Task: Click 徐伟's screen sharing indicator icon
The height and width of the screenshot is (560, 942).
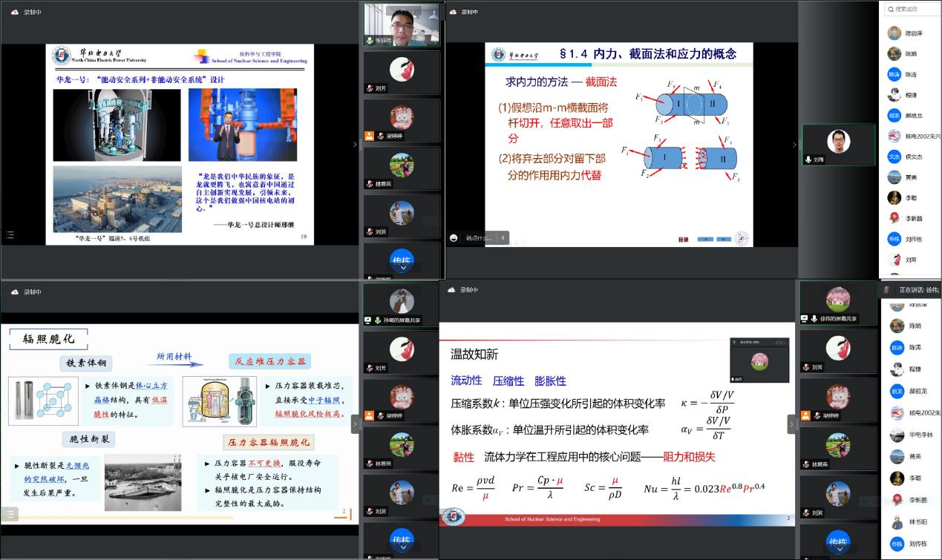Action: click(x=805, y=318)
